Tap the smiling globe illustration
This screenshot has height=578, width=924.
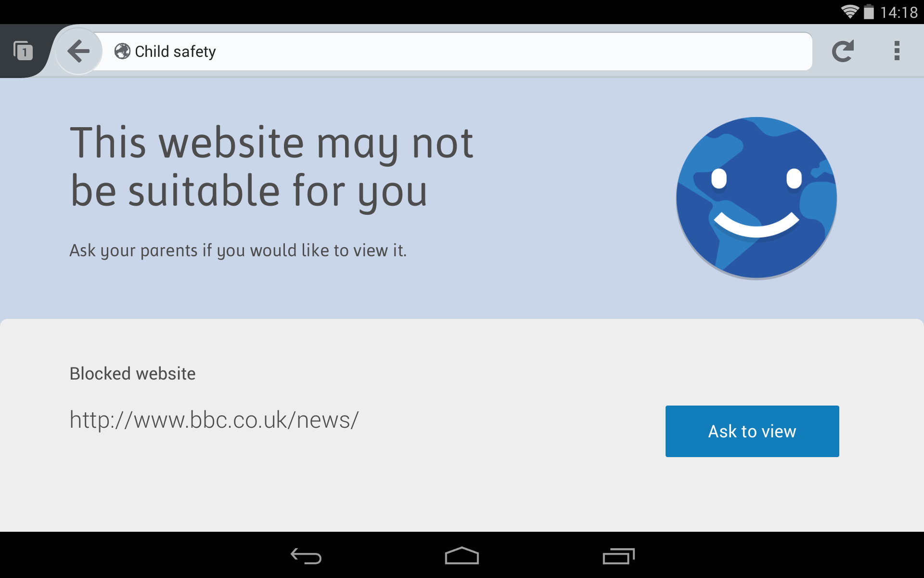(x=757, y=198)
